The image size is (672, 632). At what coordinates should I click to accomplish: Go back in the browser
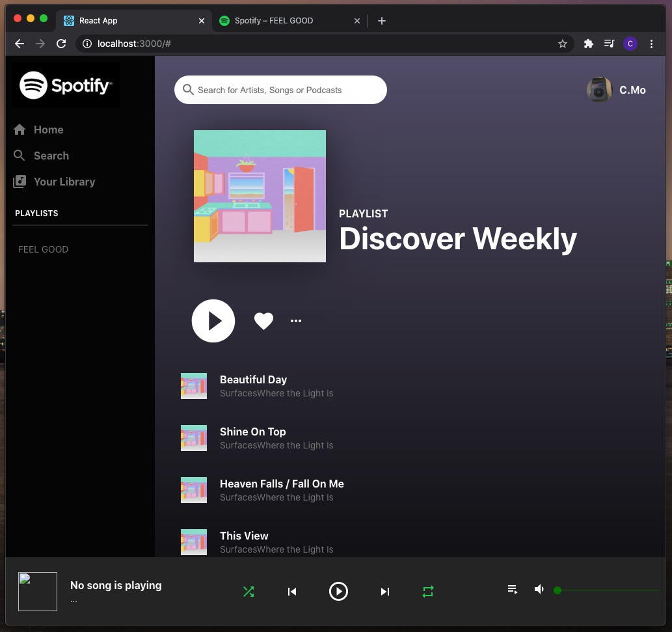point(20,44)
